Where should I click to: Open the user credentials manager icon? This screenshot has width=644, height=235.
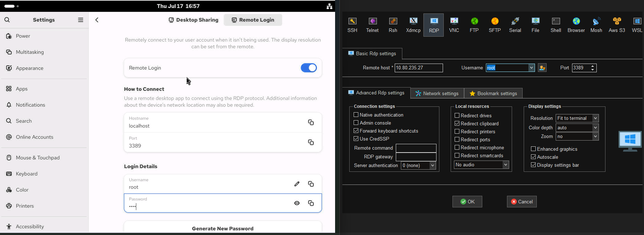point(542,68)
